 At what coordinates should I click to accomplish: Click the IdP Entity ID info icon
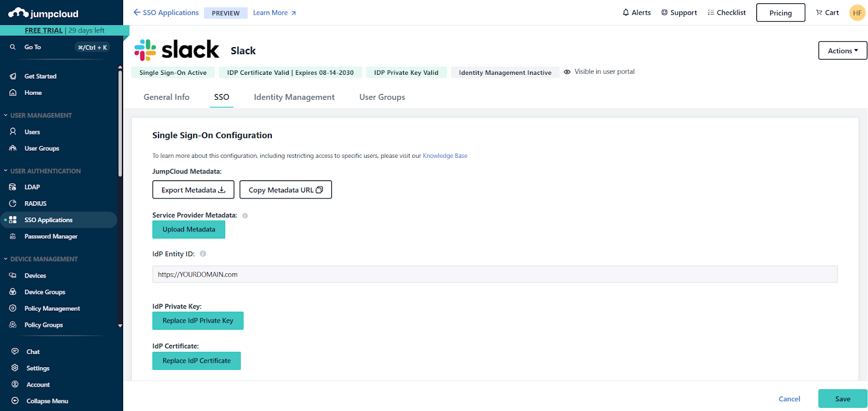[x=203, y=254]
